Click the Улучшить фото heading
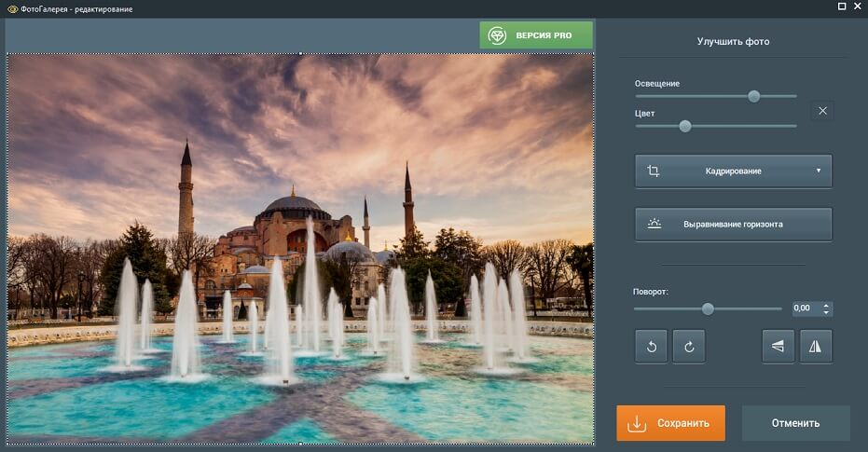 733,42
